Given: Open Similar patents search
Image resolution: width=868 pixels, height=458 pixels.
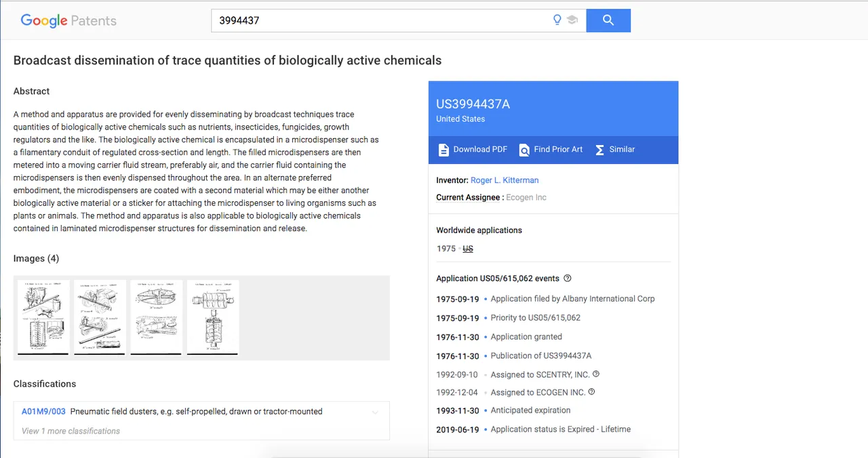Looking at the screenshot, I should (x=614, y=150).
